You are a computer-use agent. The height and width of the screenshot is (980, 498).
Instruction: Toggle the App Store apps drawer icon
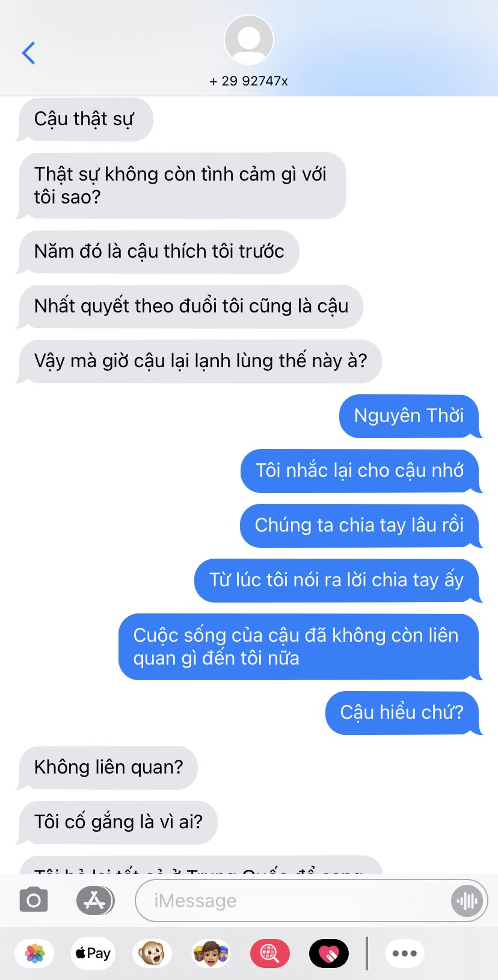(x=95, y=901)
